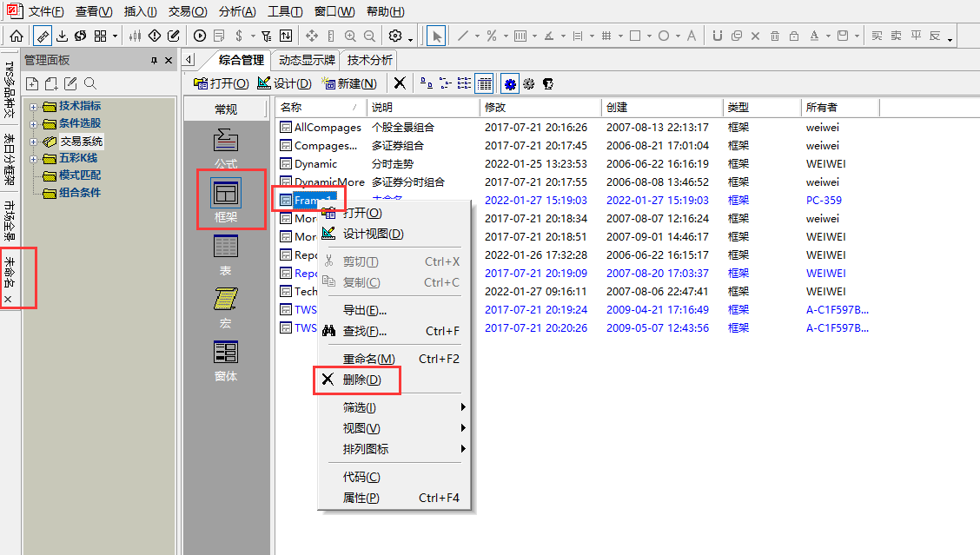Switch to the 技术分析 tab
Image resolution: width=980 pixels, height=555 pixels.
coord(369,60)
